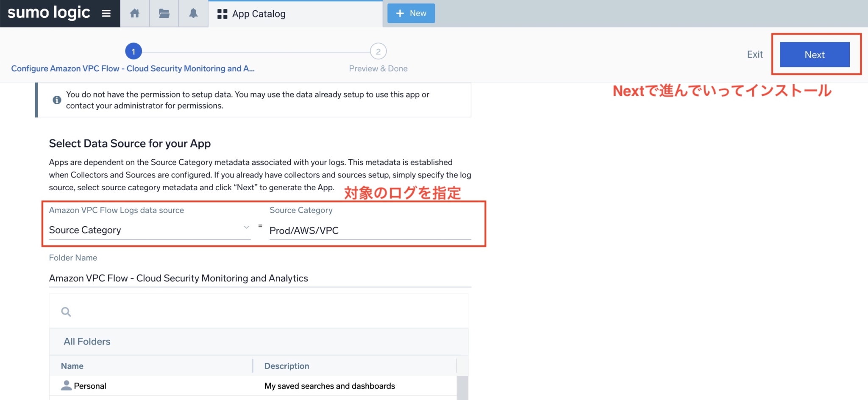
Task: Click the Source Category value field
Action: click(x=370, y=231)
